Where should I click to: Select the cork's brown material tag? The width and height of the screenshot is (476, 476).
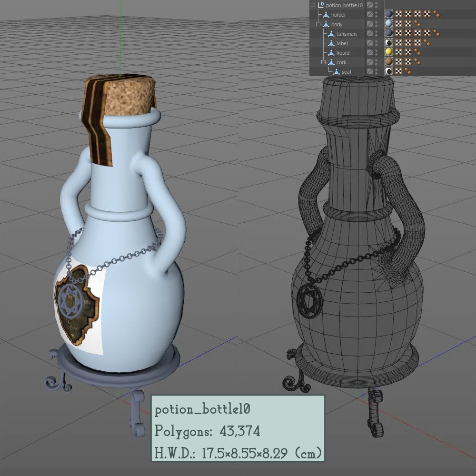click(x=388, y=61)
